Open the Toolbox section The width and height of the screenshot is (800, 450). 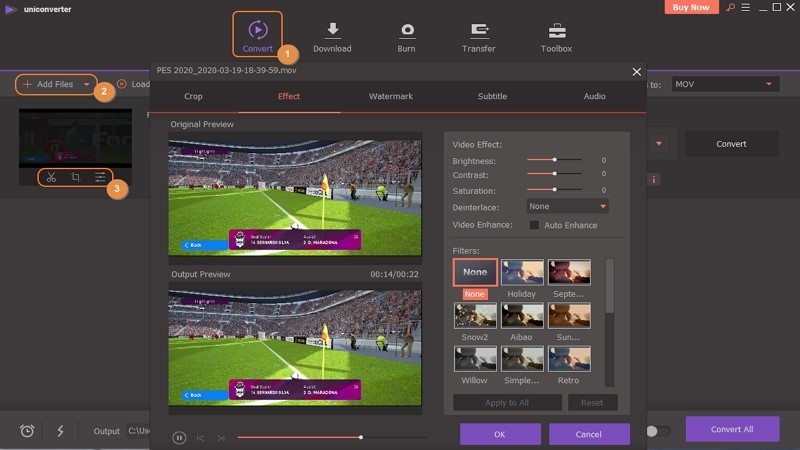click(x=557, y=31)
